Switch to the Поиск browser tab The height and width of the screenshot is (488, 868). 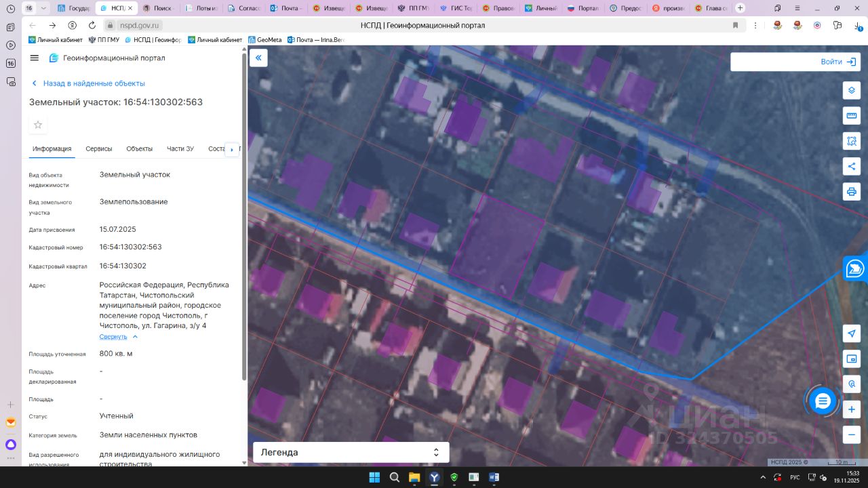157,8
